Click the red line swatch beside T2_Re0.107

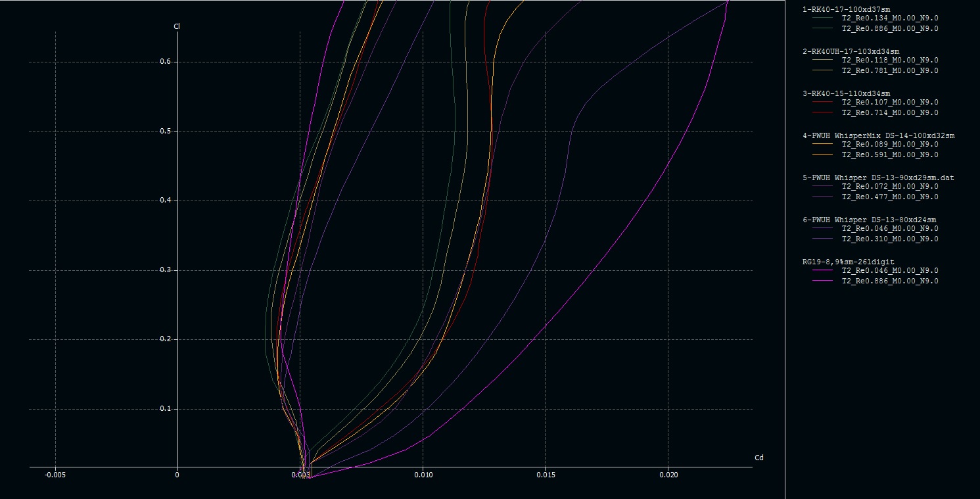pos(822,103)
